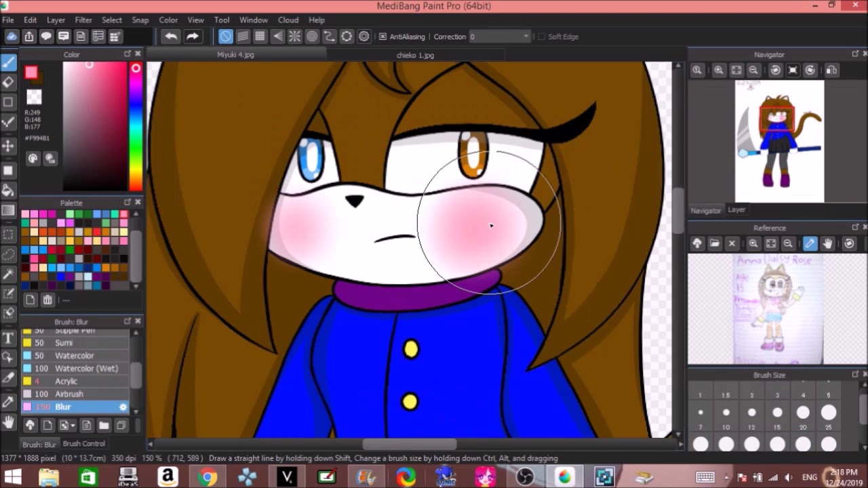Select eyedropper in Reference panel
The height and width of the screenshot is (488, 868).
[x=810, y=243]
